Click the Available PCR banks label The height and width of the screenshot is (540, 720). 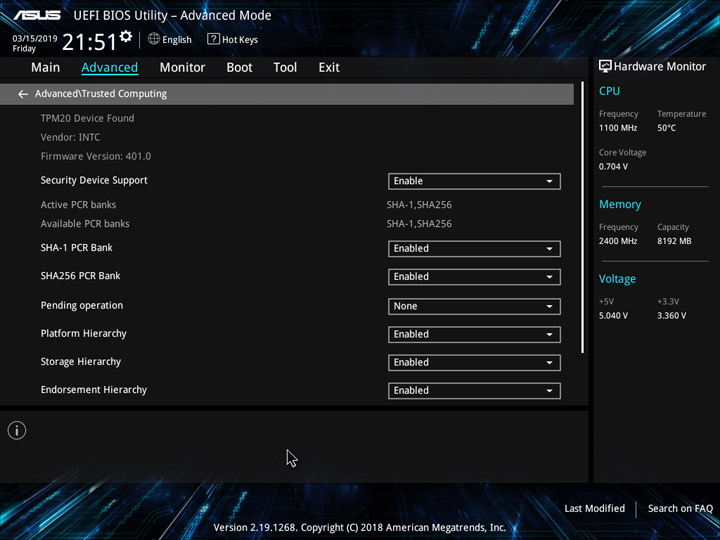[85, 224]
